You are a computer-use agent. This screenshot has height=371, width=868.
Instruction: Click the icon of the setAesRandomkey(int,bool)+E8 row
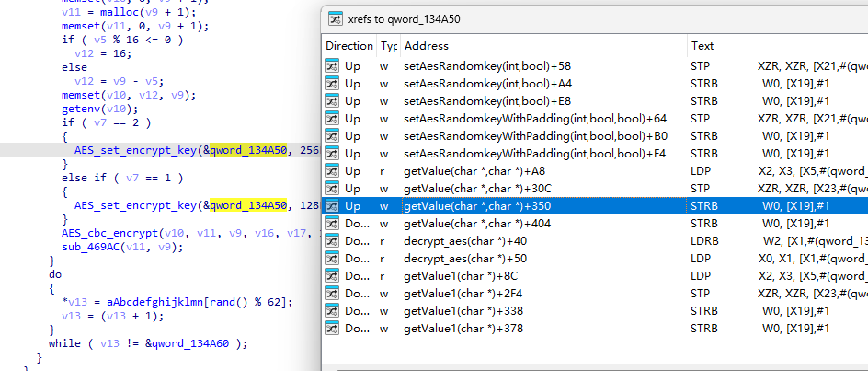click(333, 101)
